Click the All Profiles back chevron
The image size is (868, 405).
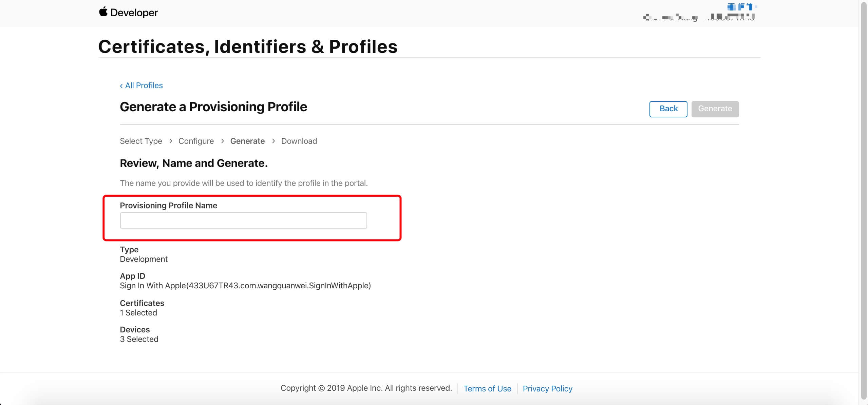tap(121, 86)
